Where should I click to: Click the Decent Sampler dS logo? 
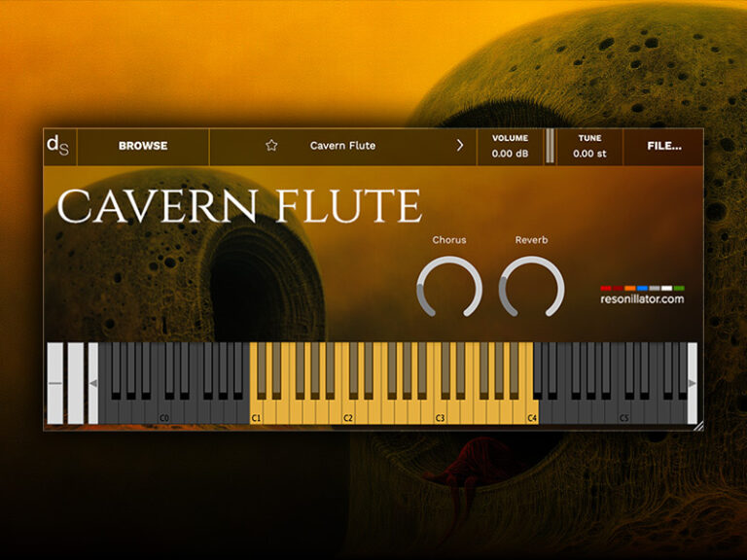[x=58, y=146]
